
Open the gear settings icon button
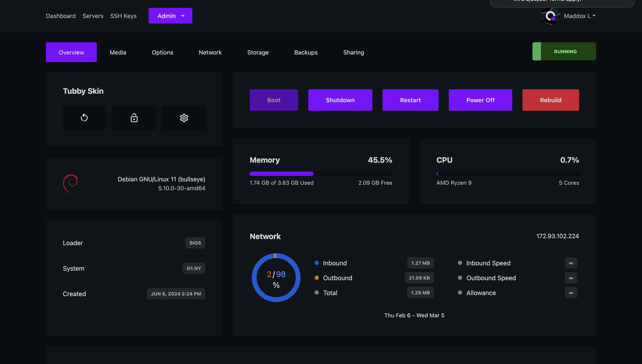pos(184,118)
